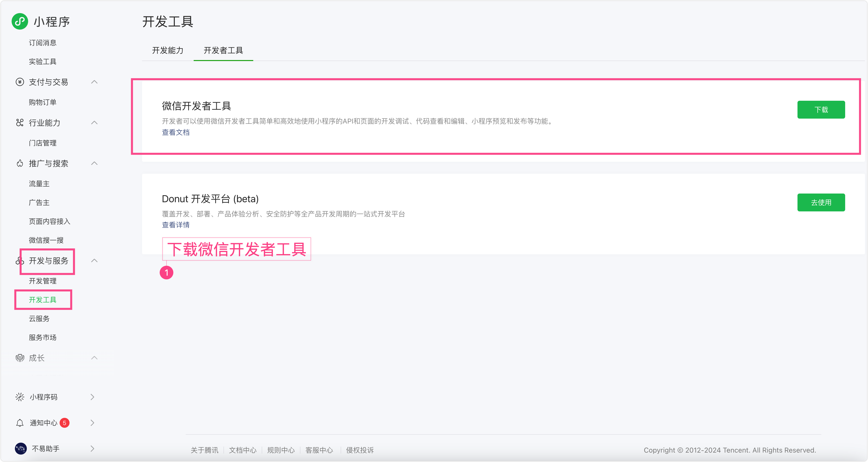Image resolution: width=868 pixels, height=462 pixels.
Task: Collapse the 推广与搜索 section chevron
Action: tap(94, 163)
